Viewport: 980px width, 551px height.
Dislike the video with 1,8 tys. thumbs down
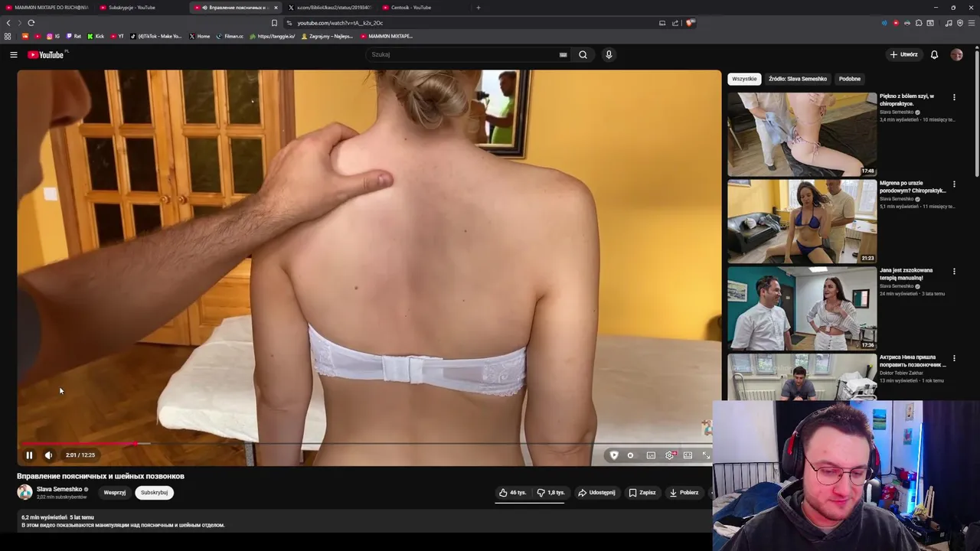coord(550,493)
